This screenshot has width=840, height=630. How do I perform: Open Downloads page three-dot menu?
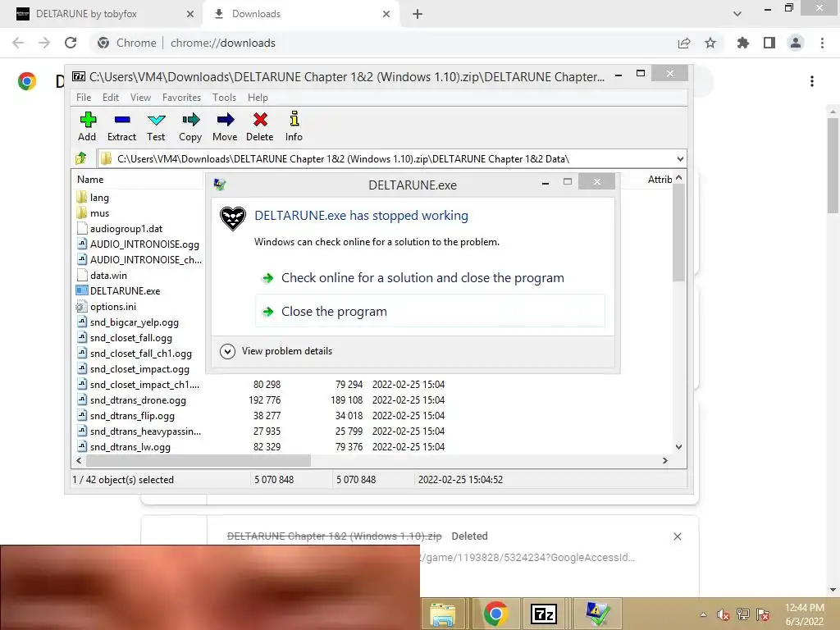click(812, 81)
